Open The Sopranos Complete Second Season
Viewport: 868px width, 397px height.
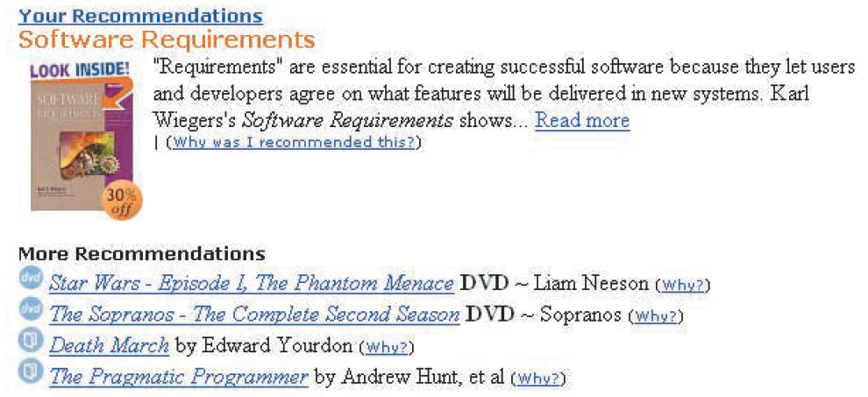[x=254, y=314]
